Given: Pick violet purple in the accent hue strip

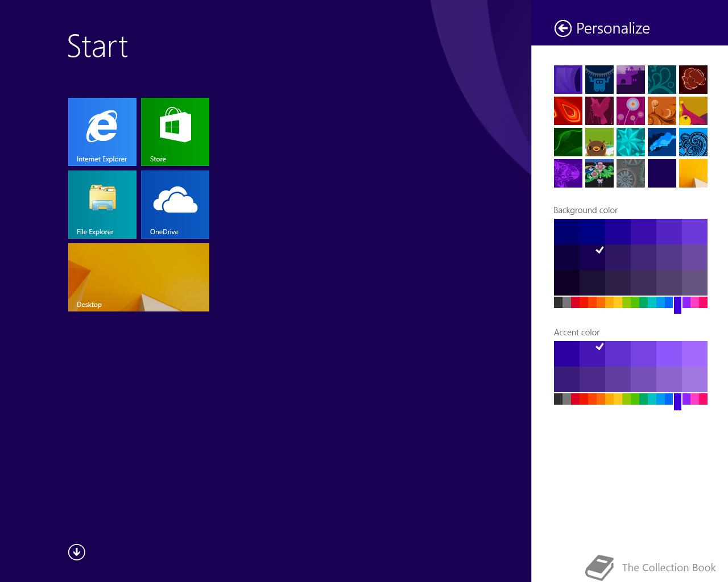Looking at the screenshot, I should pyautogui.click(x=686, y=399).
